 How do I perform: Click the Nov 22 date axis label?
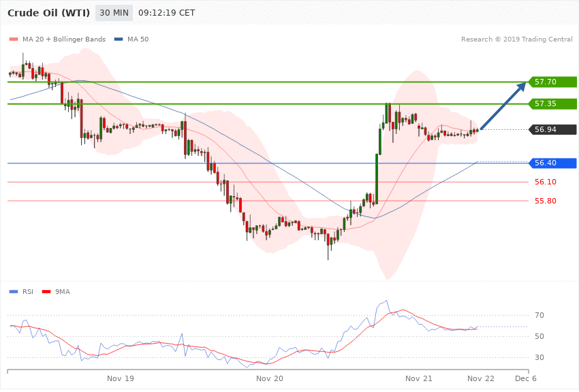[481, 378]
